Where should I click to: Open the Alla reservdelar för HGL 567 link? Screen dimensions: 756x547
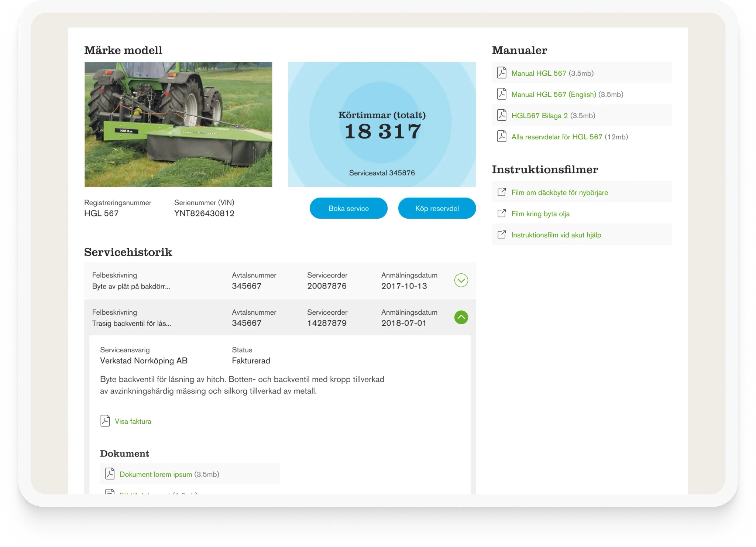[x=556, y=137]
